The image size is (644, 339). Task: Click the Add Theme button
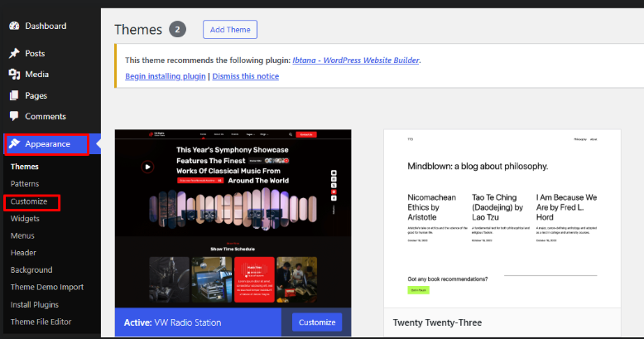pos(230,30)
